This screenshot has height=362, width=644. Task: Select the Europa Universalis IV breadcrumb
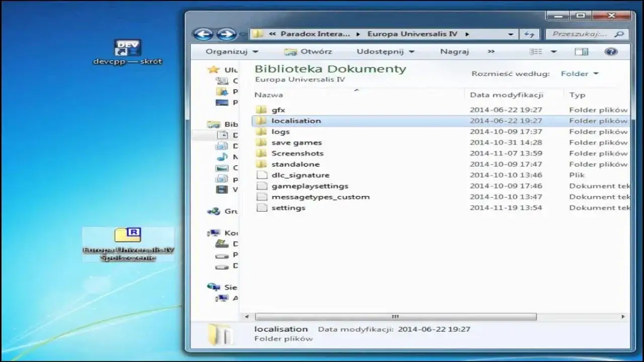pos(412,34)
